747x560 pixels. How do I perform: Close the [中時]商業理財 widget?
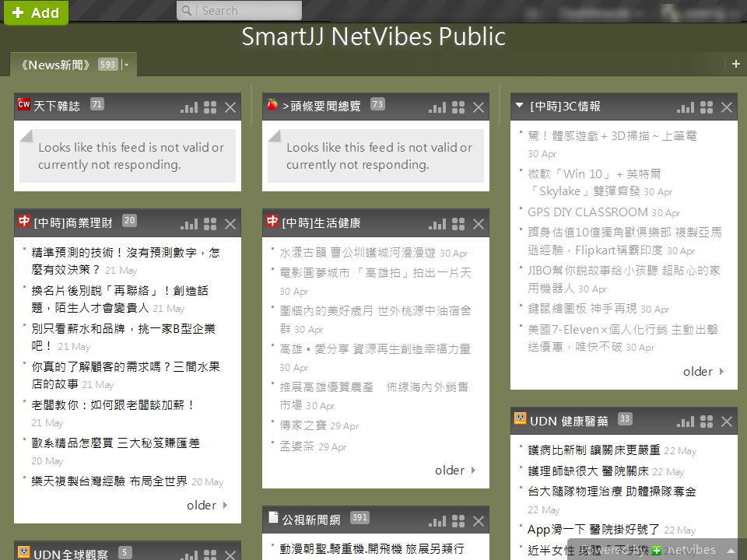[230, 224]
